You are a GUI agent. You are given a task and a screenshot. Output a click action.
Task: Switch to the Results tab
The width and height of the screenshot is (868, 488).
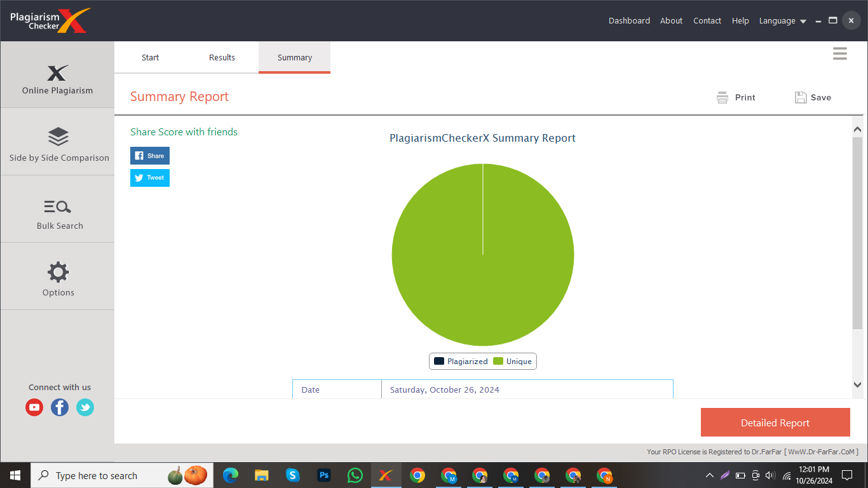[x=222, y=57]
